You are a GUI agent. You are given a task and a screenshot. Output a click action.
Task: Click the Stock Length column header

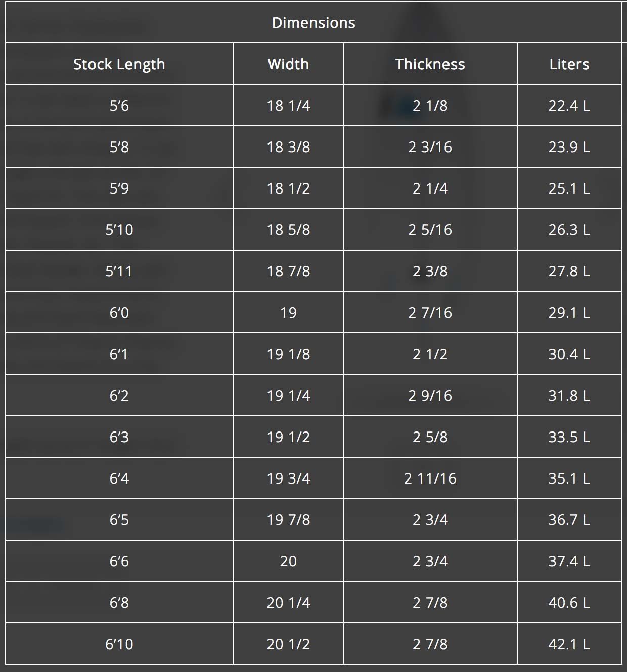[119, 64]
